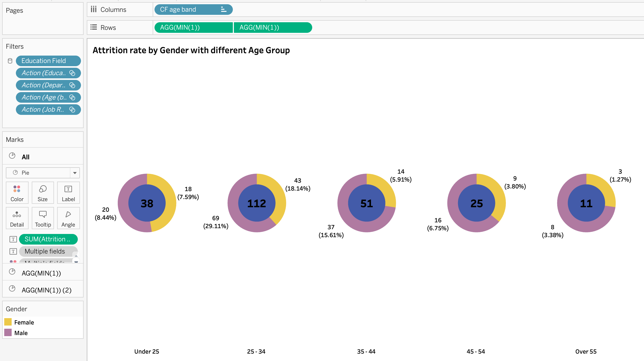Screen dimensions: 644x361
Task: Switch to the All marks card
Action: [x=25, y=157]
